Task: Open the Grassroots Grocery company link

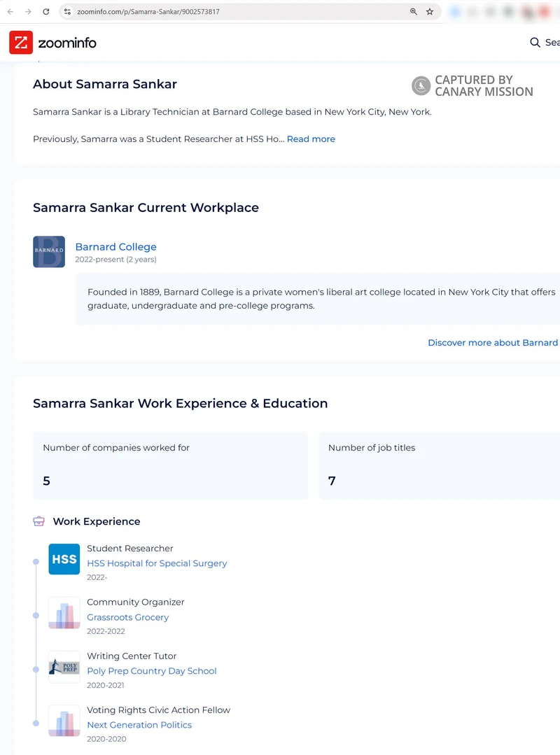Action: coord(127,617)
